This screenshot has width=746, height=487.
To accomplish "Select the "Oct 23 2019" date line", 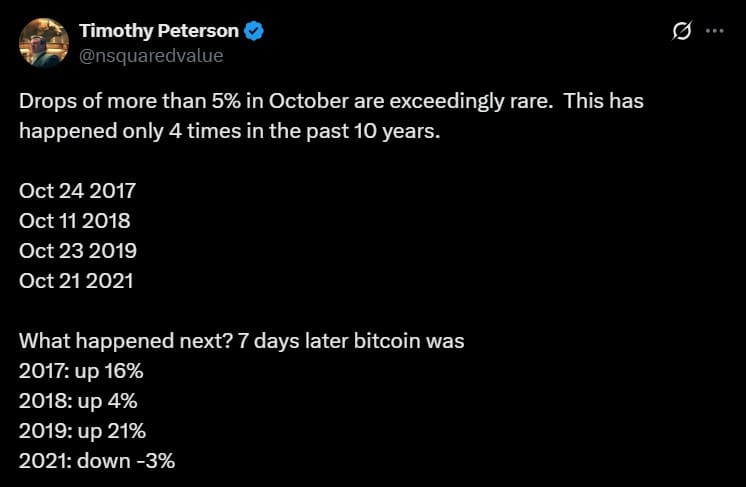I will [78, 250].
